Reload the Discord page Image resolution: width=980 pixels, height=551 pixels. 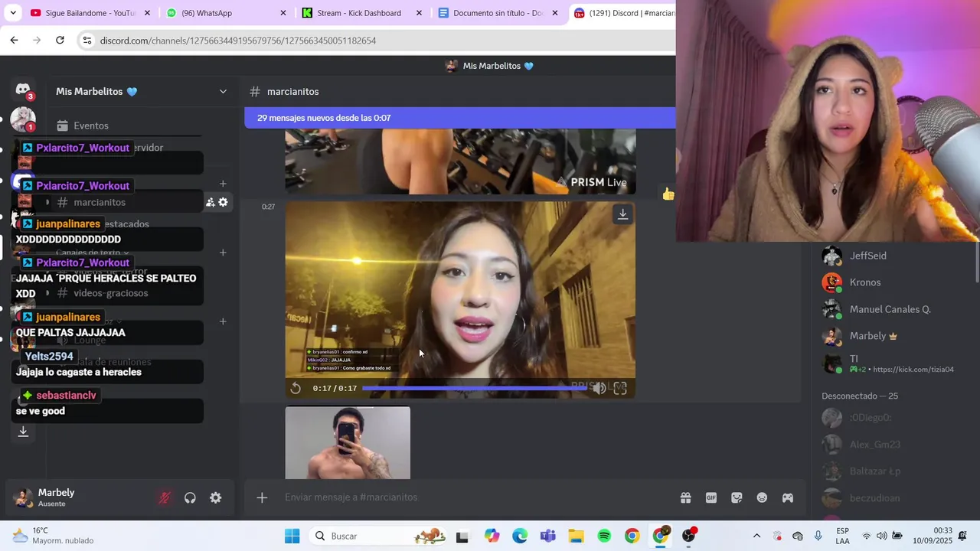point(60,41)
